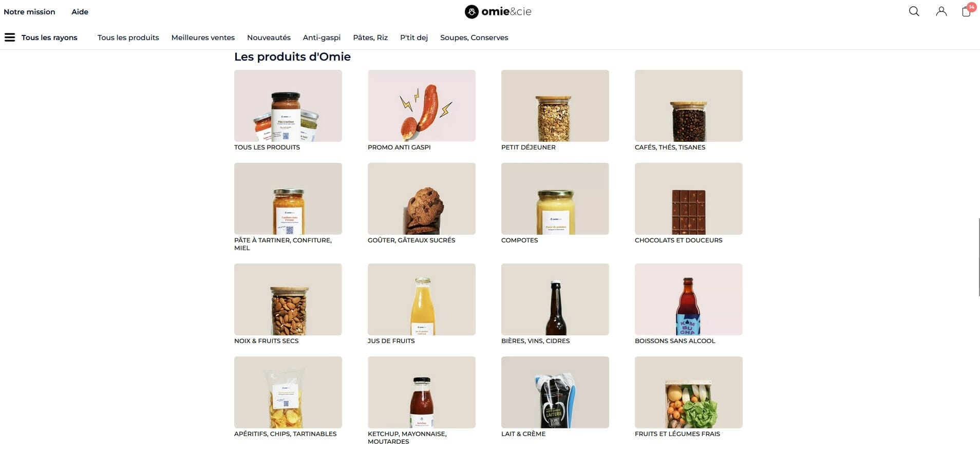Click the Noix & Fruits Secs label

[x=266, y=341]
